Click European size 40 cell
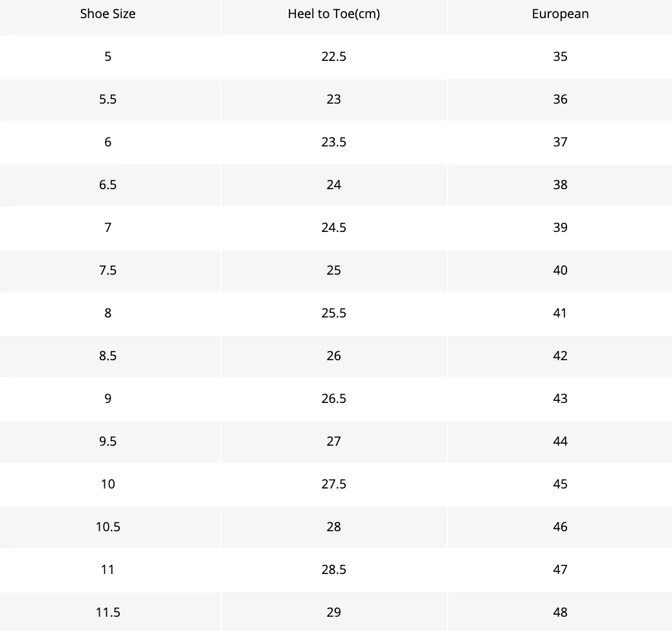The height and width of the screenshot is (631, 672). 560,270
